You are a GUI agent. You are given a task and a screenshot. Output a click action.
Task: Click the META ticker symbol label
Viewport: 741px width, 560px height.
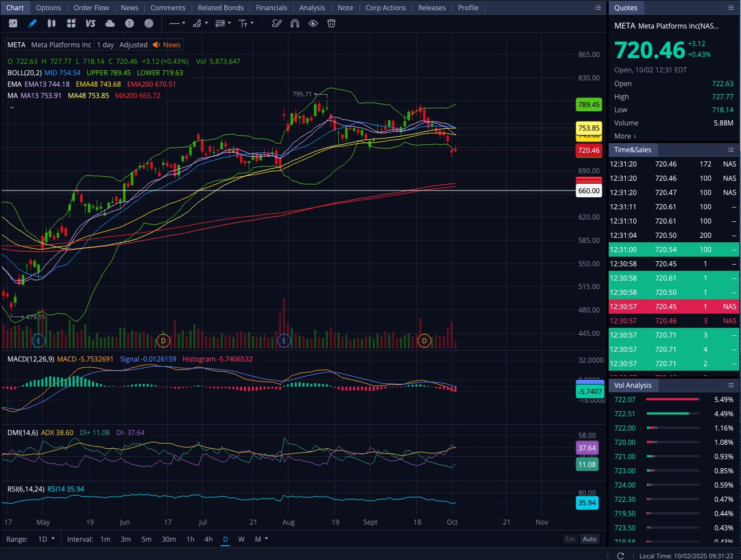click(17, 44)
